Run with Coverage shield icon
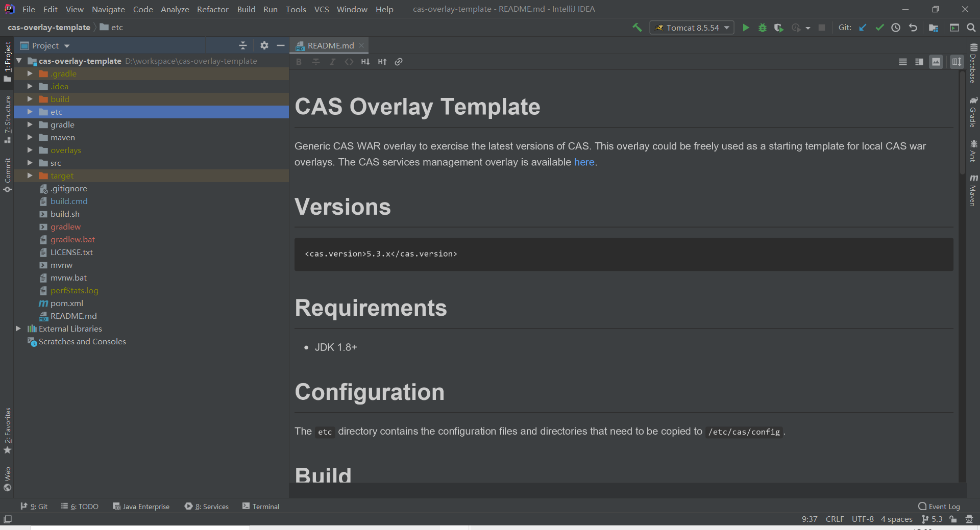This screenshot has height=530, width=980. coord(778,28)
